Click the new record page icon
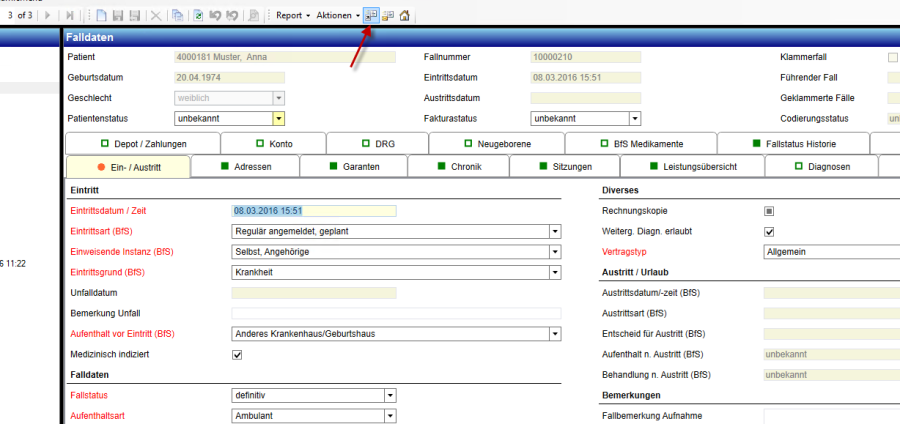Screen dimensions: 900x424 [102, 16]
